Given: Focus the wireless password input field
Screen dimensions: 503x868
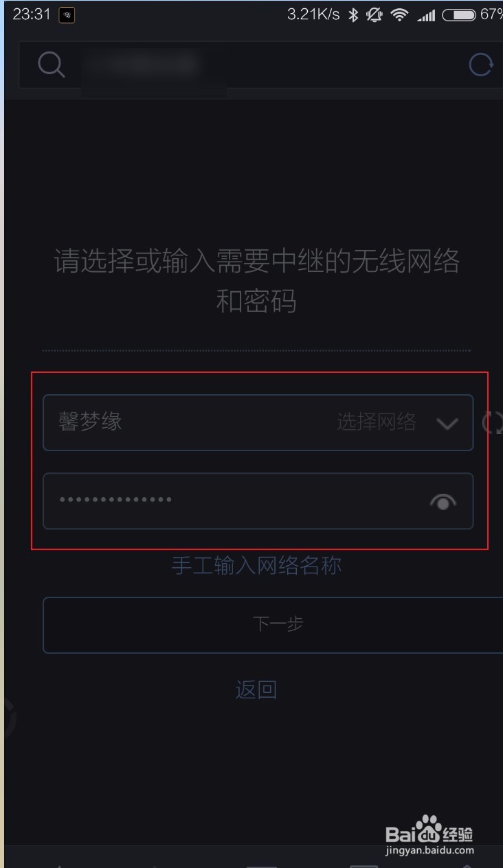Looking at the screenshot, I should coord(258,501).
